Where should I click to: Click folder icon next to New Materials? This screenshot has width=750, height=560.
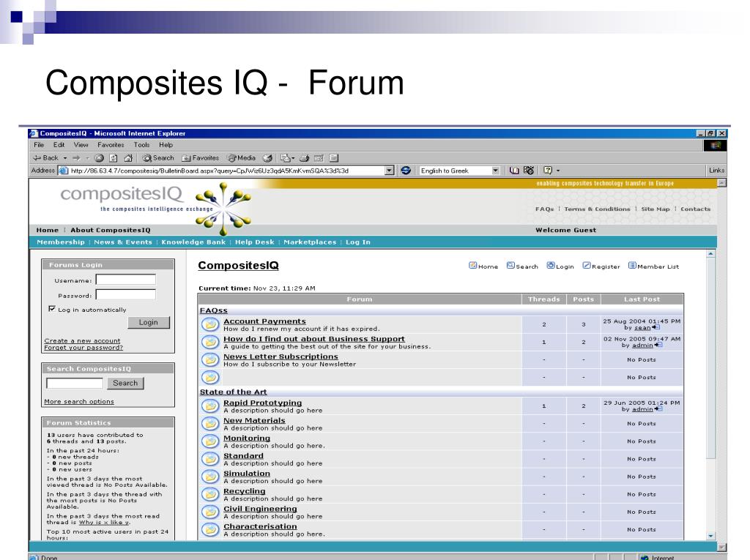(x=210, y=424)
